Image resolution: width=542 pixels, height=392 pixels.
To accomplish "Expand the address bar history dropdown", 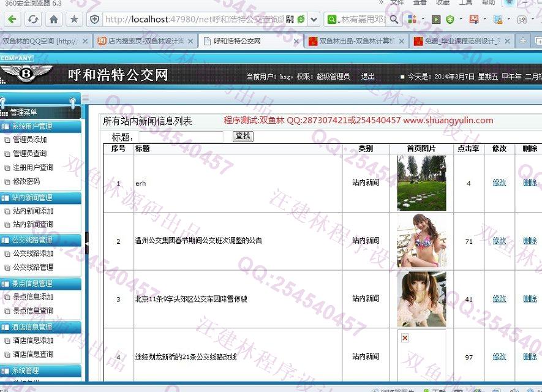I will 314,20.
